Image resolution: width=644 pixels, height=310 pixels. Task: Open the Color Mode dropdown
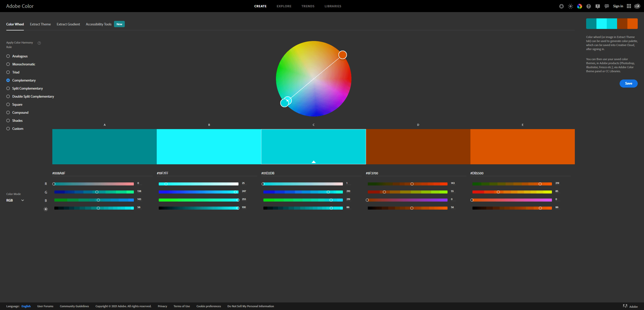[15, 200]
